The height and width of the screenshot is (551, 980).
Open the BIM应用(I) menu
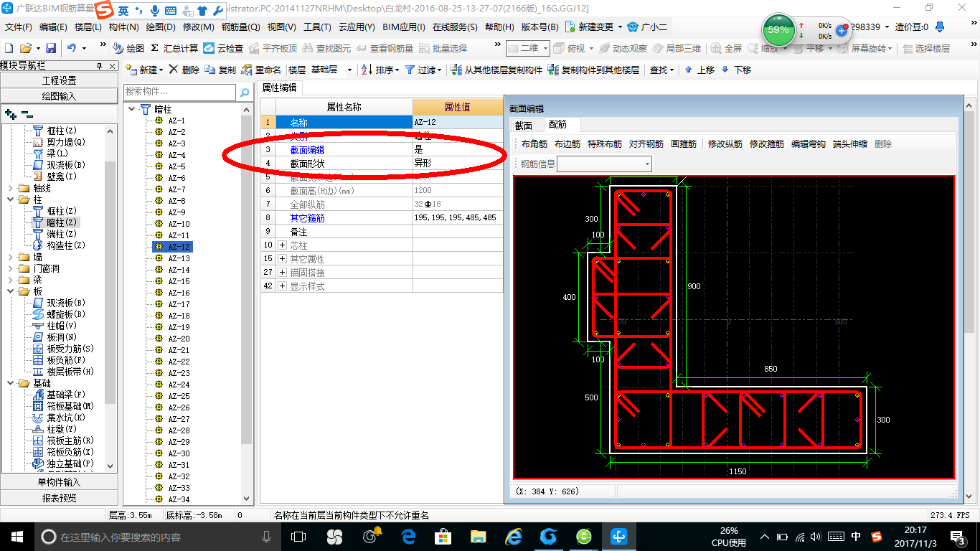[x=403, y=27]
